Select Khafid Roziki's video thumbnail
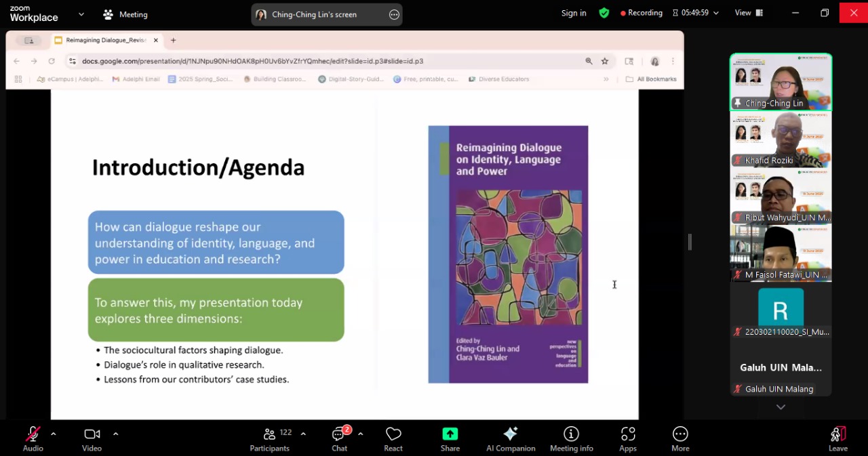The height and width of the screenshot is (456, 868). tap(781, 140)
